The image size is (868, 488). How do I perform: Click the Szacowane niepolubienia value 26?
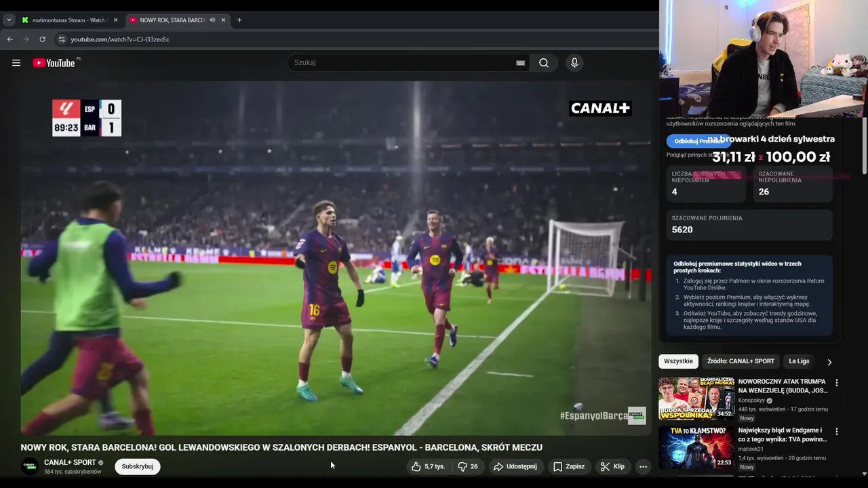click(764, 192)
